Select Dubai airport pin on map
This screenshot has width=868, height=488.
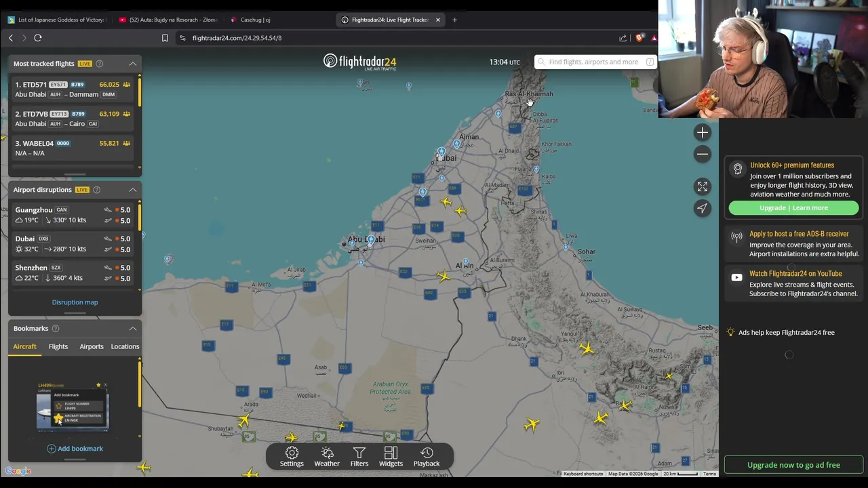click(x=441, y=152)
